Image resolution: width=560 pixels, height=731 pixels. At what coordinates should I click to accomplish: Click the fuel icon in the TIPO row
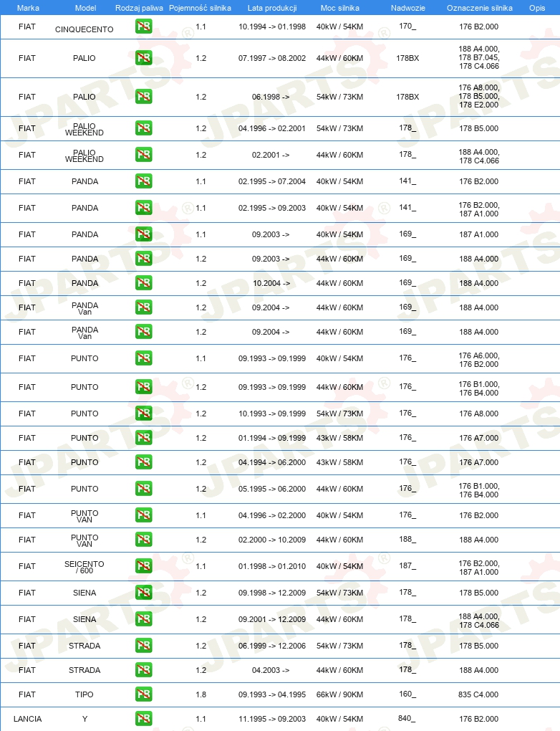tap(143, 694)
